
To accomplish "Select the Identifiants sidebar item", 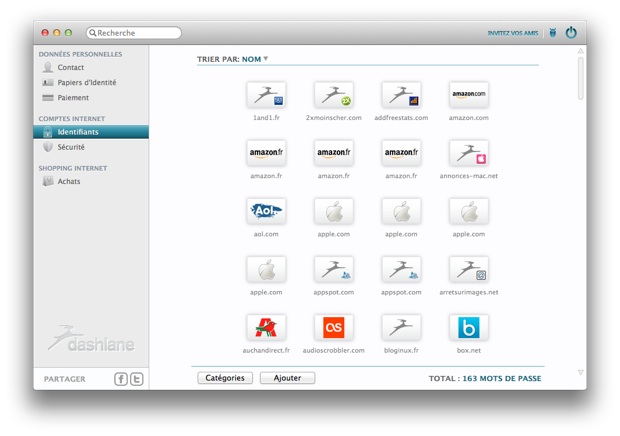I will click(91, 132).
